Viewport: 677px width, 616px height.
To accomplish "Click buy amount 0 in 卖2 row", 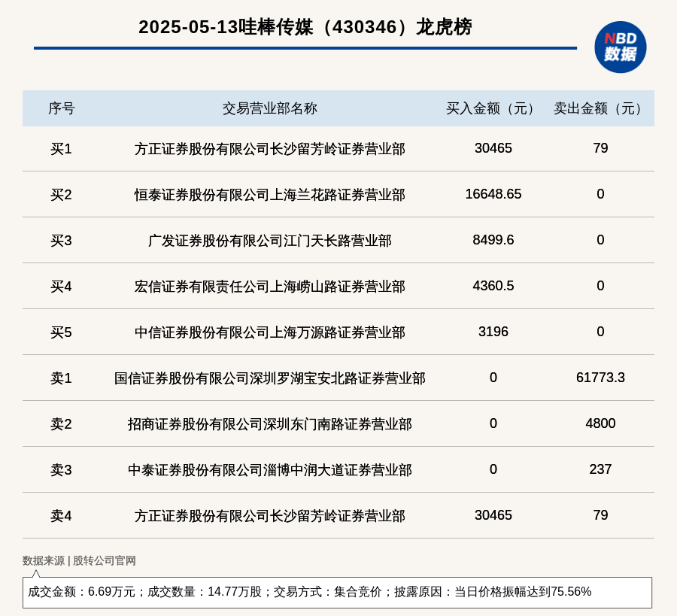I will pyautogui.click(x=493, y=423).
